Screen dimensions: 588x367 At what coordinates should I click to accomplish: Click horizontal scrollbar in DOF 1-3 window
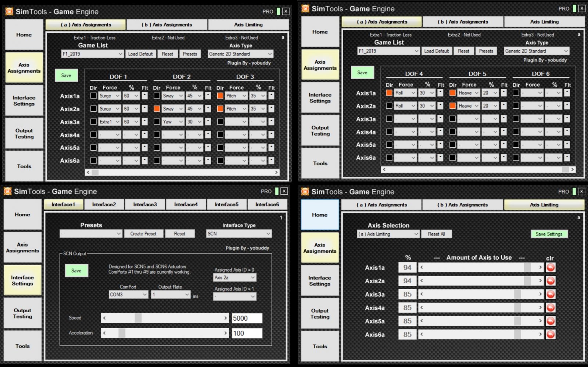[x=182, y=172]
